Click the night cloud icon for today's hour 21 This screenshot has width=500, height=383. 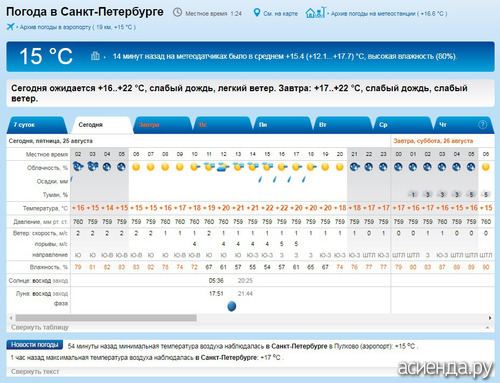(354, 167)
